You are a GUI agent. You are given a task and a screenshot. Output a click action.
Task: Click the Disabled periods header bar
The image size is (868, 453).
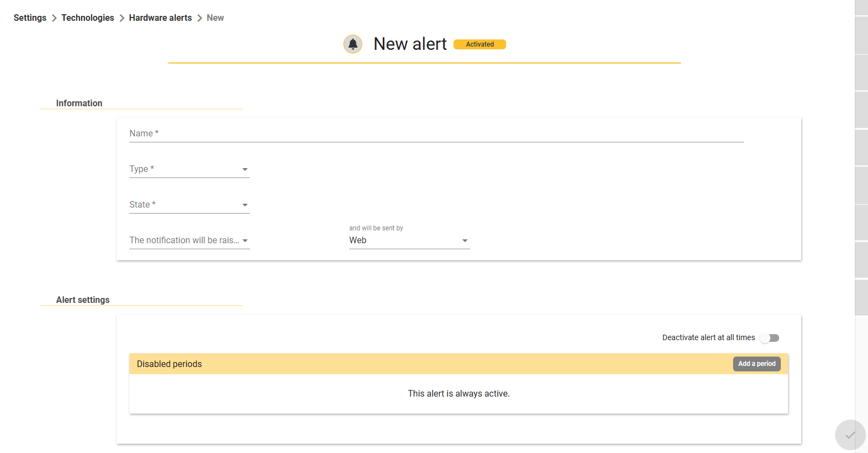(x=458, y=364)
